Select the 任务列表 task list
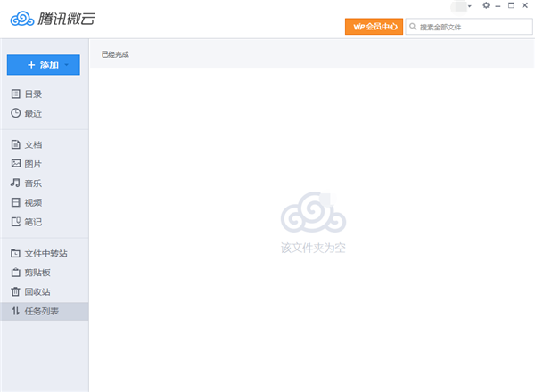Viewport: 535px width, 392px height. tap(45, 311)
